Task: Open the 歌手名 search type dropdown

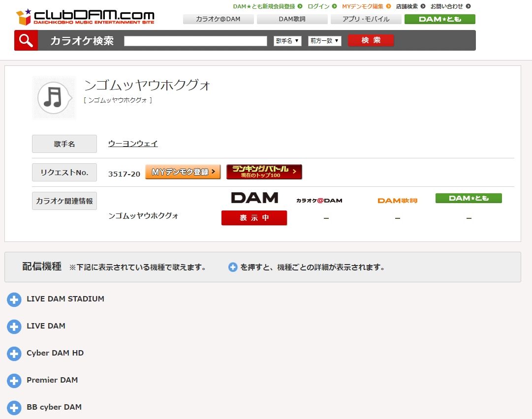Action: point(287,41)
